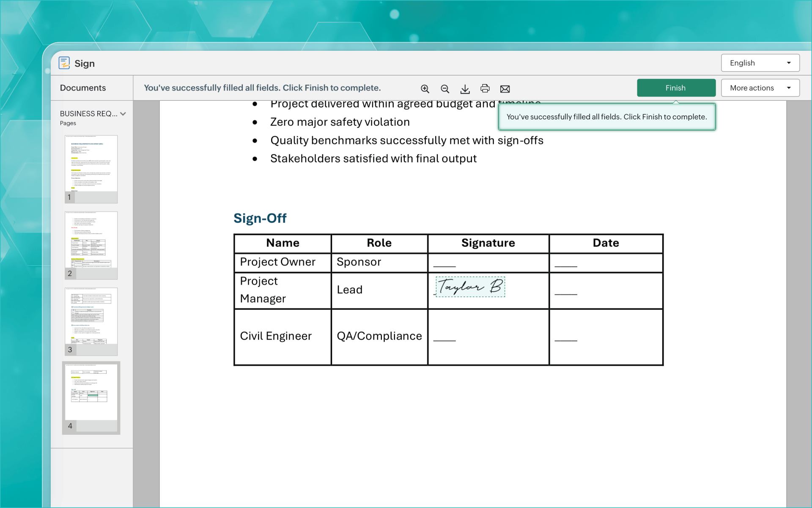
Task: Click the Sign app logo icon
Action: tap(64, 63)
